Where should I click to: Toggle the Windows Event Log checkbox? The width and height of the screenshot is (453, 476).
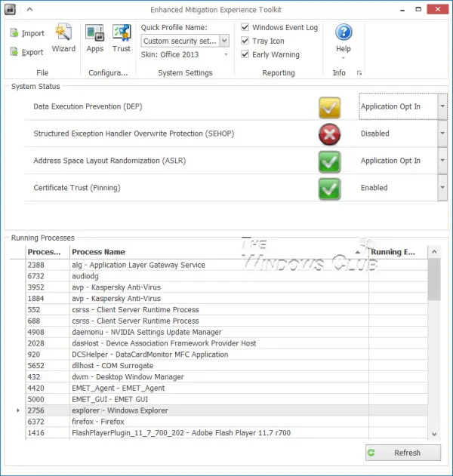(x=245, y=27)
